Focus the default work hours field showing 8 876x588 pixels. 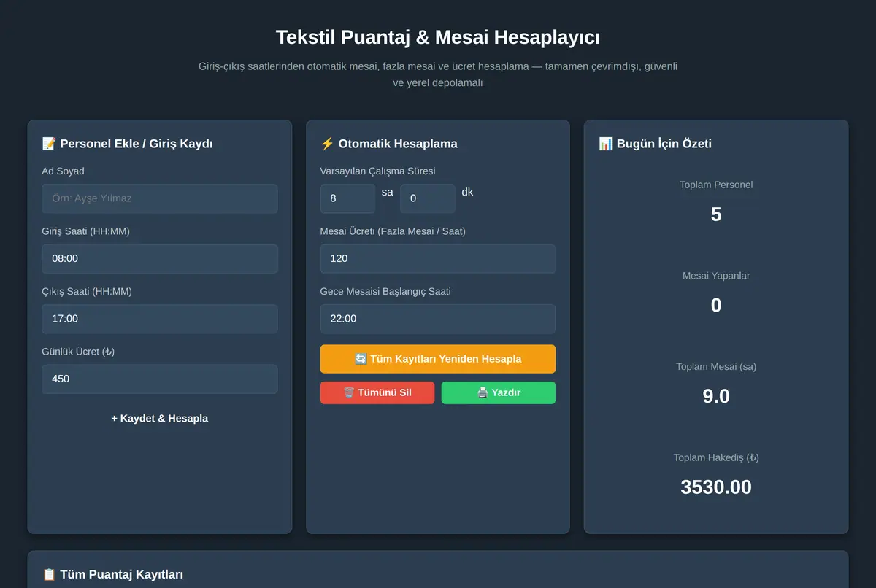point(347,198)
